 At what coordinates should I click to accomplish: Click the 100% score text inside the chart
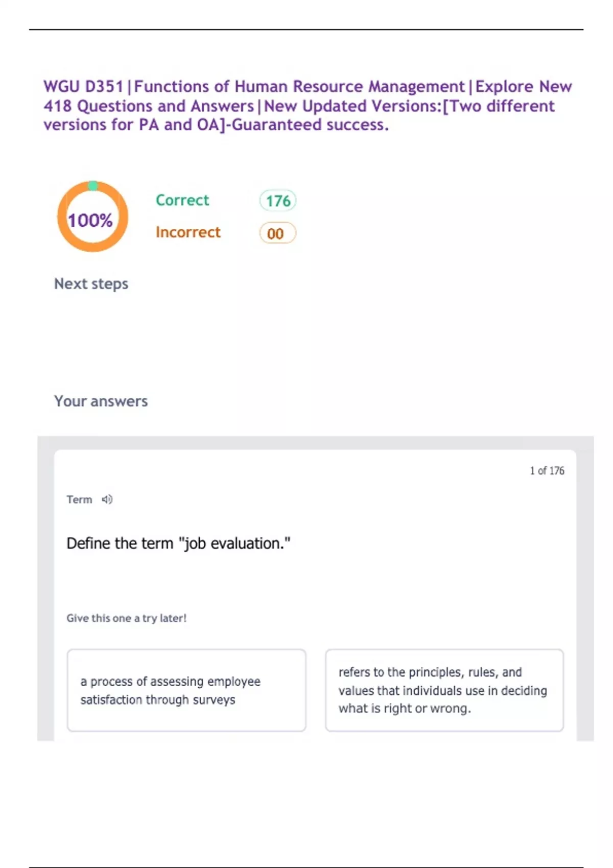(x=90, y=221)
